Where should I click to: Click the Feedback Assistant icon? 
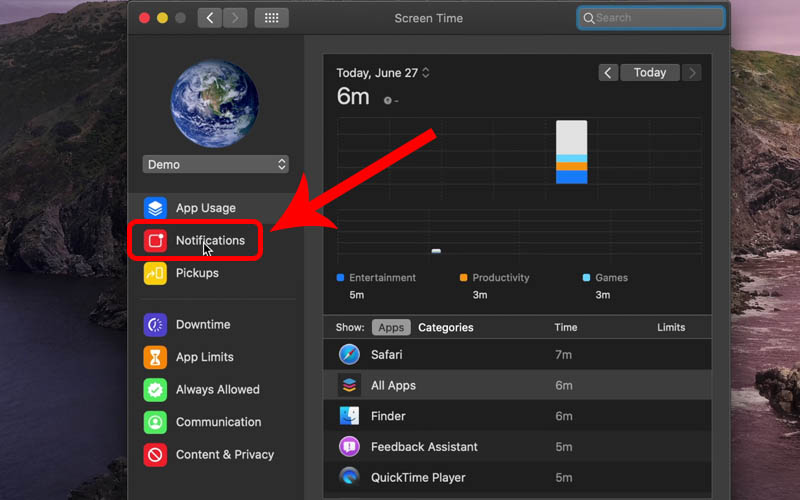349,447
